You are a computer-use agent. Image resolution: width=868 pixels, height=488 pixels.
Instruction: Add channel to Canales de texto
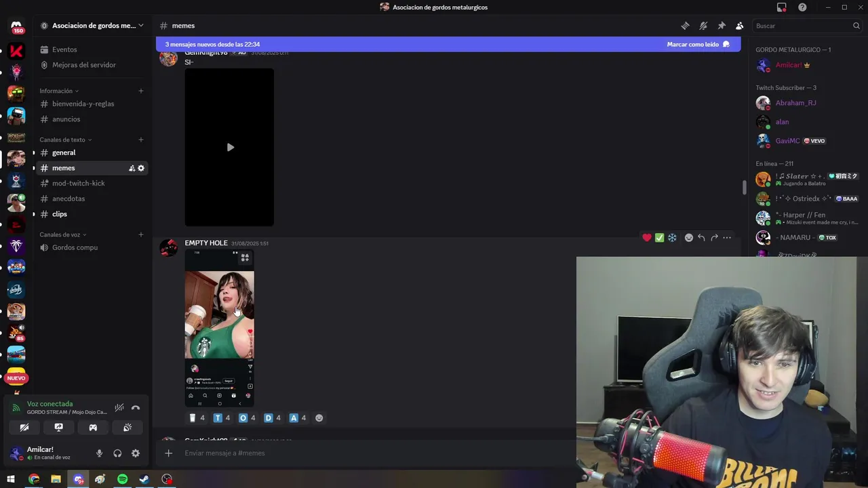(141, 140)
